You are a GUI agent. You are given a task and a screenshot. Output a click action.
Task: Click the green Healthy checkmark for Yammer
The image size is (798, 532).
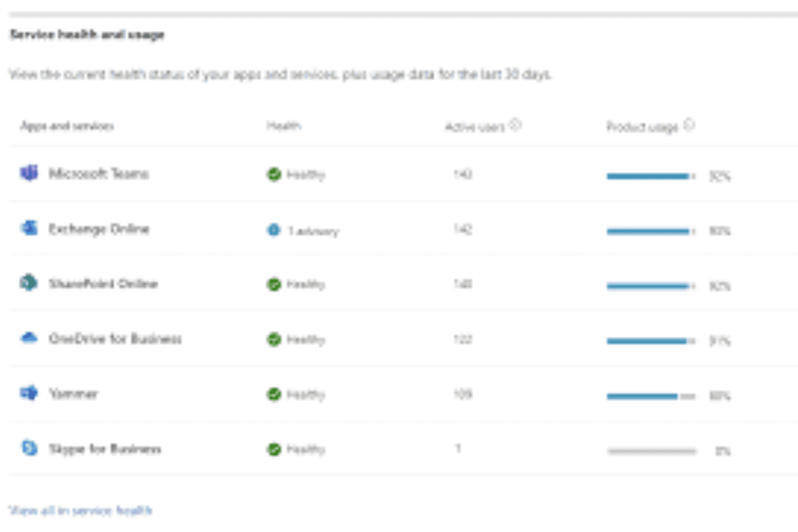pyautogui.click(x=273, y=394)
